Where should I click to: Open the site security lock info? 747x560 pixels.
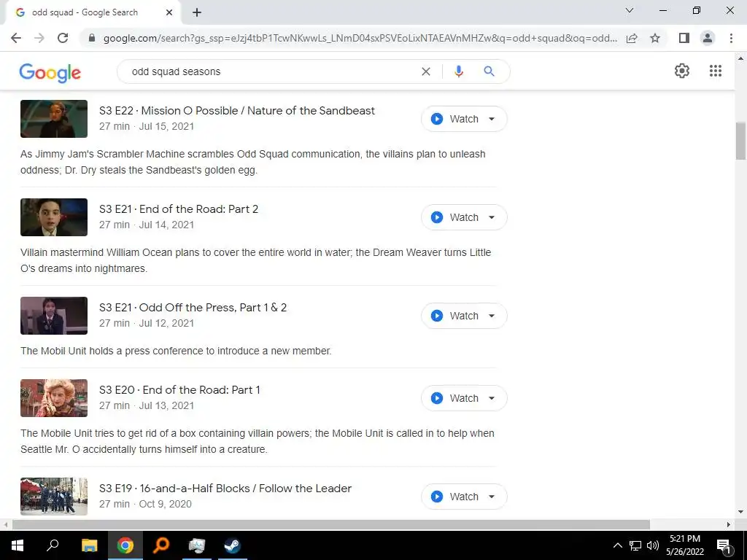(x=92, y=38)
